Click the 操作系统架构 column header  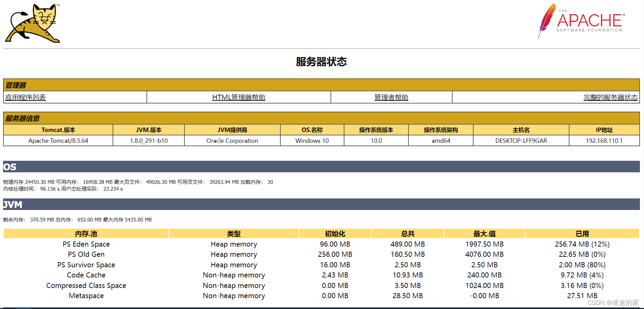pyautogui.click(x=441, y=130)
